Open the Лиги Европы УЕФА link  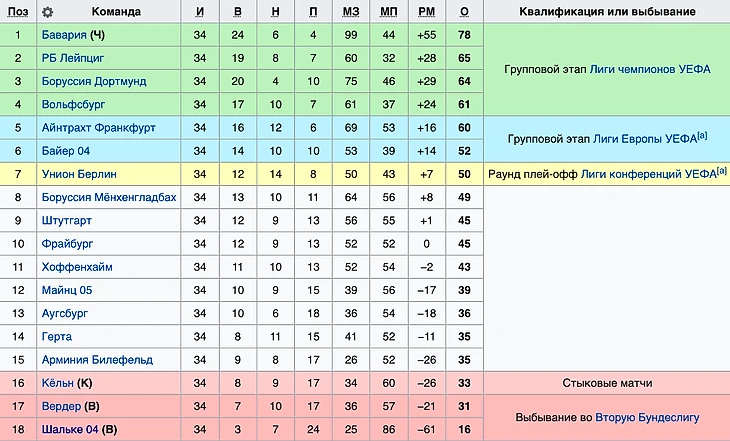point(638,139)
